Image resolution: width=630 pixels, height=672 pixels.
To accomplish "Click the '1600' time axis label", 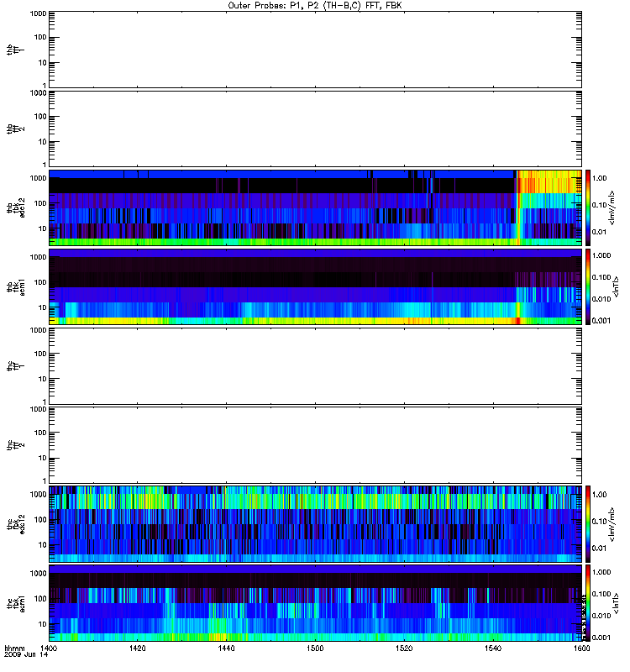I will pyautogui.click(x=581, y=648).
